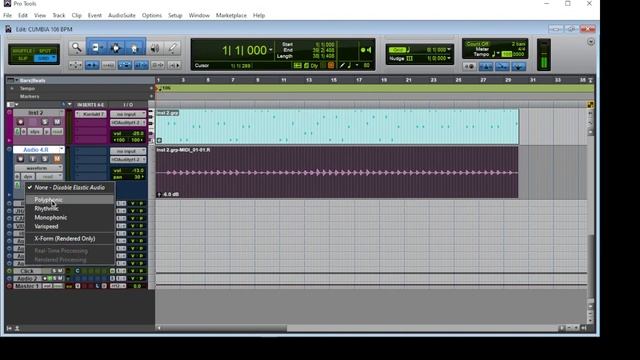Select the Pencil tool
This screenshot has width=640, height=360.
[x=173, y=48]
